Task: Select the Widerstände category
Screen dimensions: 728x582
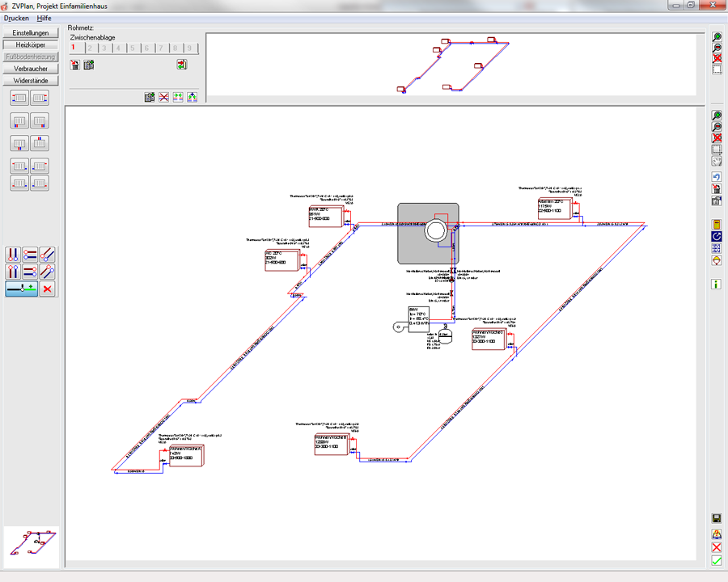Action: (x=31, y=81)
